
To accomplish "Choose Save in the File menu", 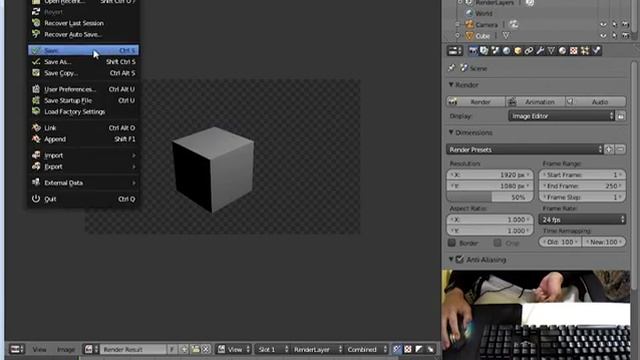I will (83, 50).
